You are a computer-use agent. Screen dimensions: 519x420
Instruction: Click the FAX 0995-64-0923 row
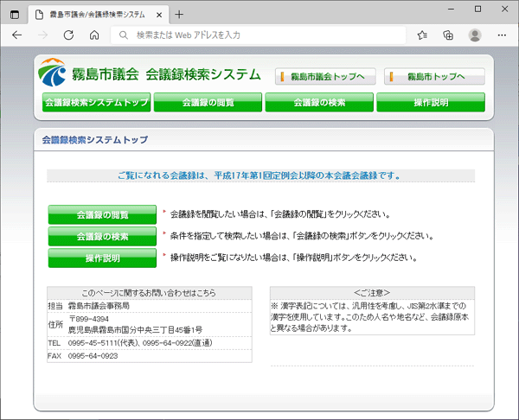(x=150, y=356)
